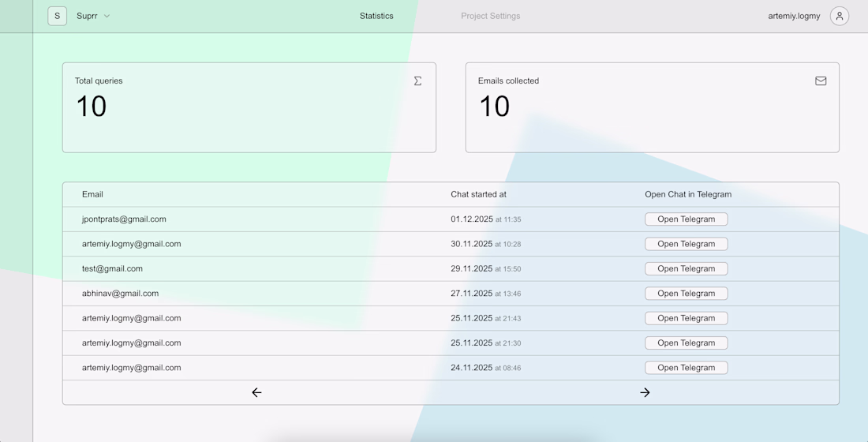Viewport: 868px width, 442px height.
Task: Select the test@gmail.com email cell
Action: (x=112, y=268)
